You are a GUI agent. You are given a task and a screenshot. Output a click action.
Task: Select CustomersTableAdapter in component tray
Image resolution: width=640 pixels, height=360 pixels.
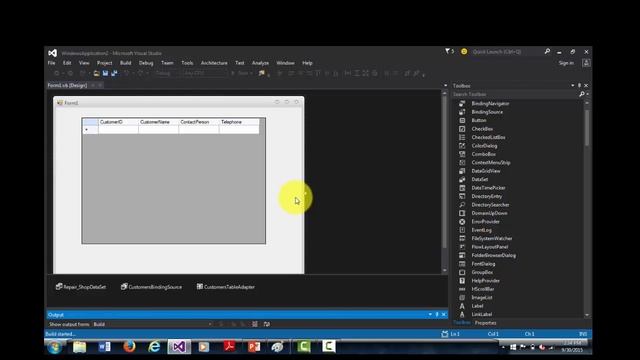coord(226,287)
